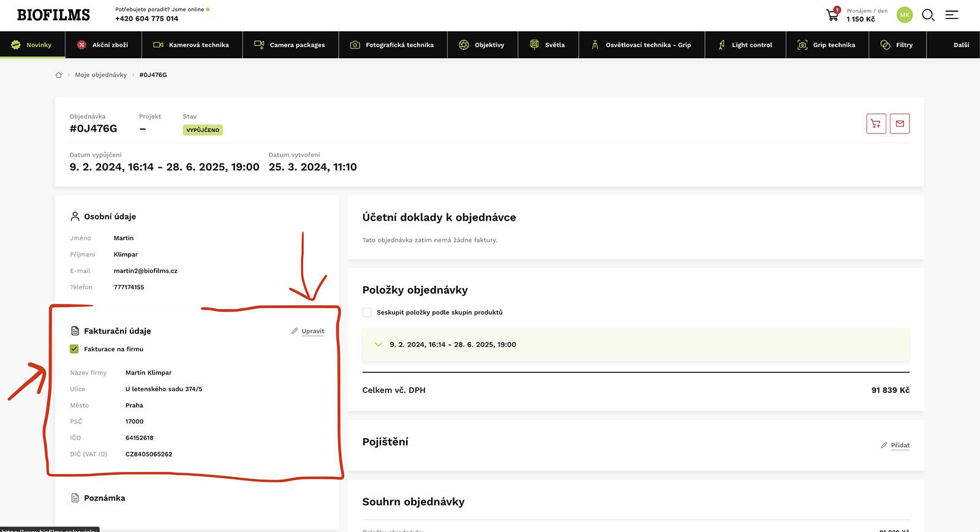980x532 pixels.
Task: Open Světla category
Action: [548, 45]
